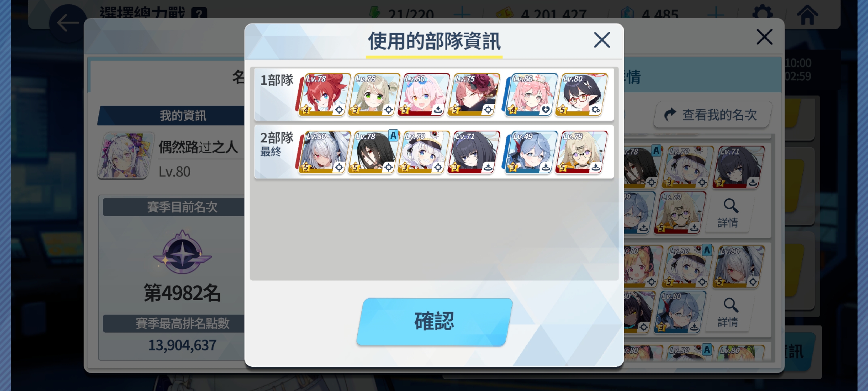Select the Lv.78 red-haired student in squad 1
The width and height of the screenshot is (868, 391).
tap(324, 94)
